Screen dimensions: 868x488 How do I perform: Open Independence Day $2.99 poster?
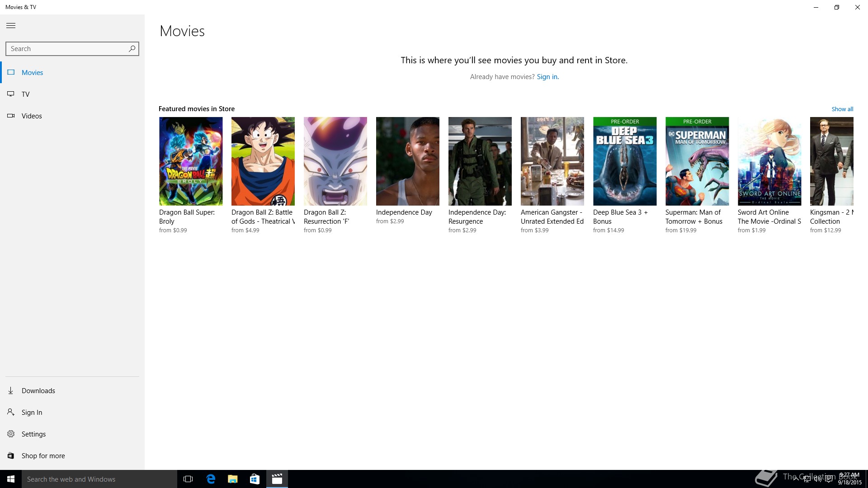408,161
